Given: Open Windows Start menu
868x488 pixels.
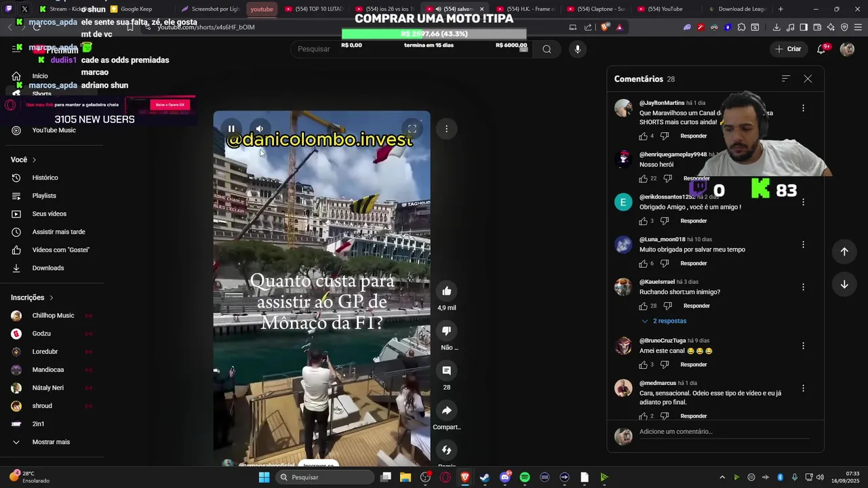Looking at the screenshot, I should (264, 477).
